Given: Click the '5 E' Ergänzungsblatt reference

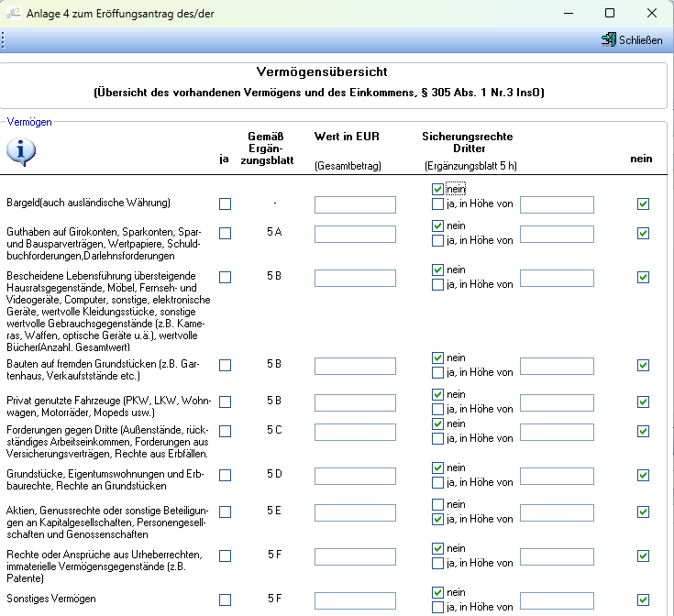Looking at the screenshot, I should pos(274,511).
